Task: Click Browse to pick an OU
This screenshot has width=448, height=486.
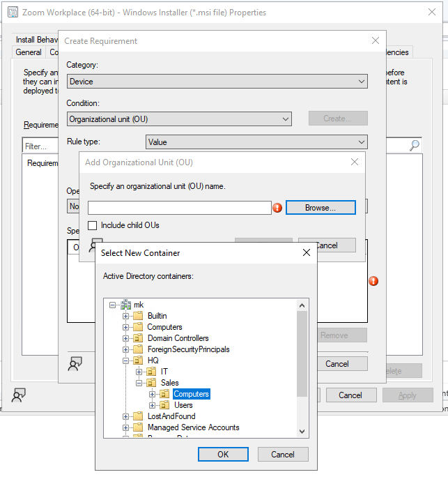Action: click(x=320, y=208)
